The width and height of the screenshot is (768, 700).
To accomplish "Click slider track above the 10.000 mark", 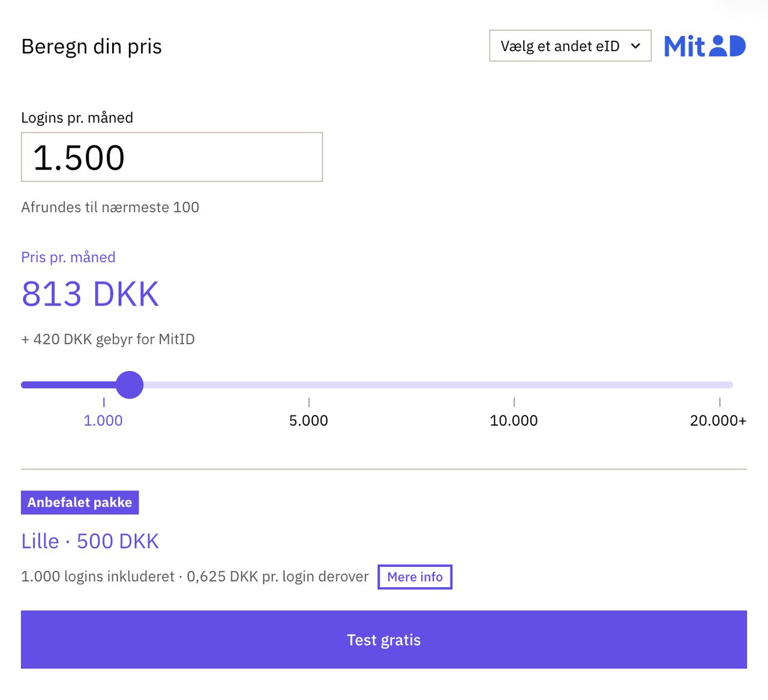I will tap(514, 385).
